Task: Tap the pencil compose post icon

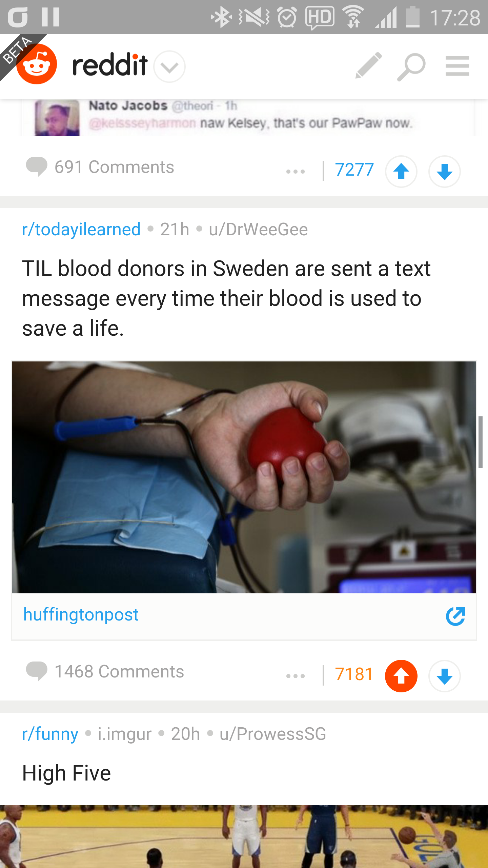Action: (369, 66)
